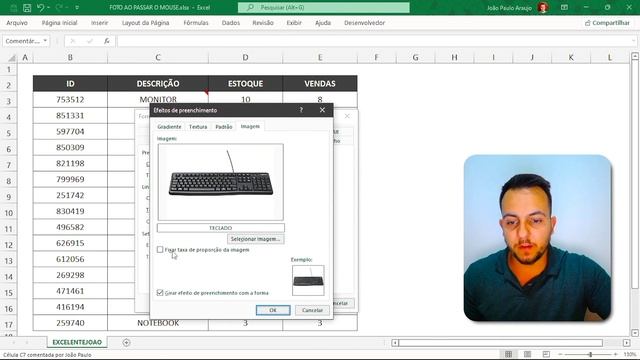Click the Selecionar imagem button

point(256,239)
